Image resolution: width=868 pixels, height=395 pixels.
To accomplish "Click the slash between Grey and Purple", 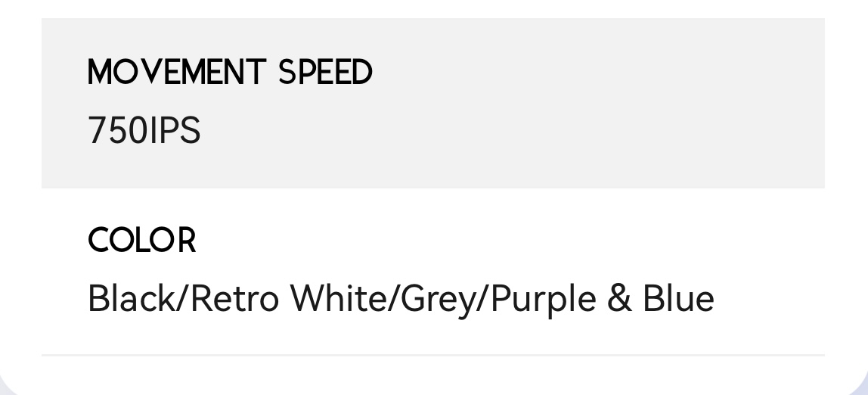I will (x=486, y=298).
